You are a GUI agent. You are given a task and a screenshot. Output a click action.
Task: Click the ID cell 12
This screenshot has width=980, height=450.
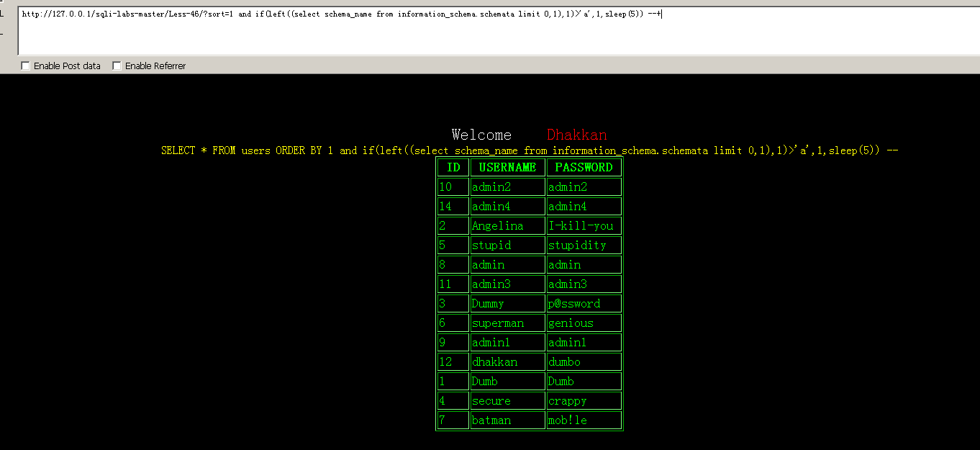(x=453, y=361)
